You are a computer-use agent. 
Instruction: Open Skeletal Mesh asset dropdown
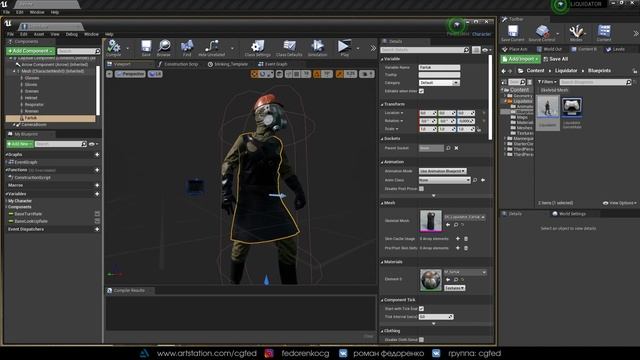click(x=464, y=217)
